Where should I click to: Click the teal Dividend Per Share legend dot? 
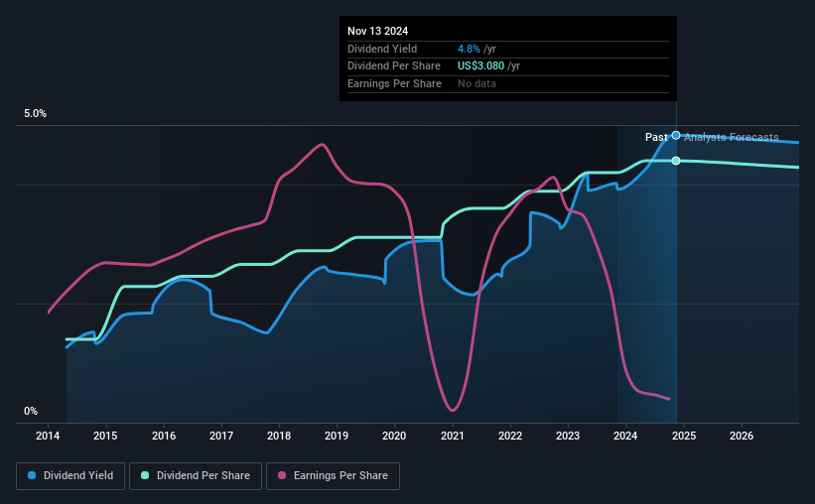tap(145, 475)
